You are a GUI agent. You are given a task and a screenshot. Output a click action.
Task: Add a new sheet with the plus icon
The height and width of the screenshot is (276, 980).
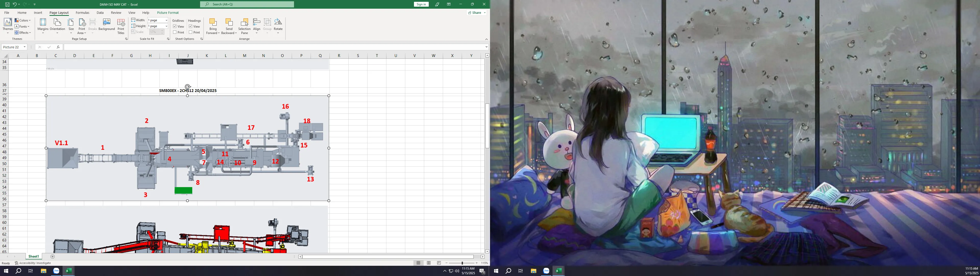(53, 257)
